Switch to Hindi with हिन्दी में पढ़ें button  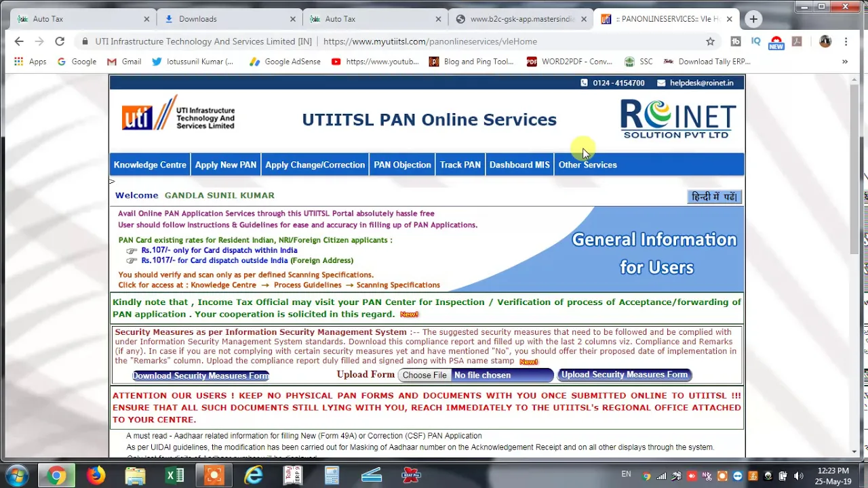point(714,197)
